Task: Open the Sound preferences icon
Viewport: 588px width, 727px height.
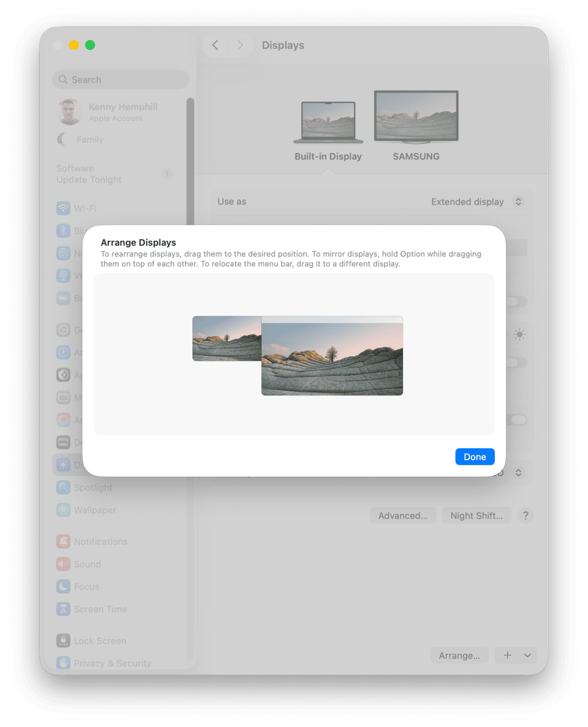Action: (x=63, y=564)
